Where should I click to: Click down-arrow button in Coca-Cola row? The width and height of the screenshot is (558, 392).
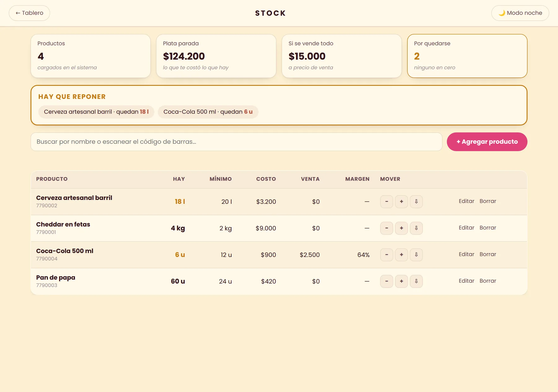[x=416, y=255]
